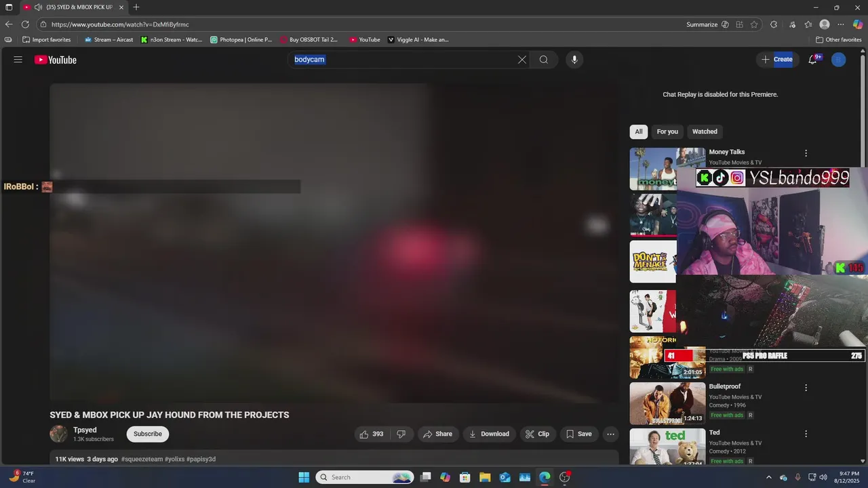This screenshot has width=868, height=488.
Task: Open File Explorer from the taskbar
Action: click(x=485, y=477)
